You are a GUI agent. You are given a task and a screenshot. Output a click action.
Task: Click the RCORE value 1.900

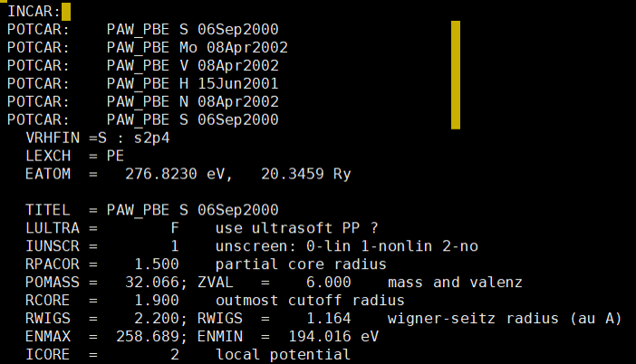click(157, 301)
